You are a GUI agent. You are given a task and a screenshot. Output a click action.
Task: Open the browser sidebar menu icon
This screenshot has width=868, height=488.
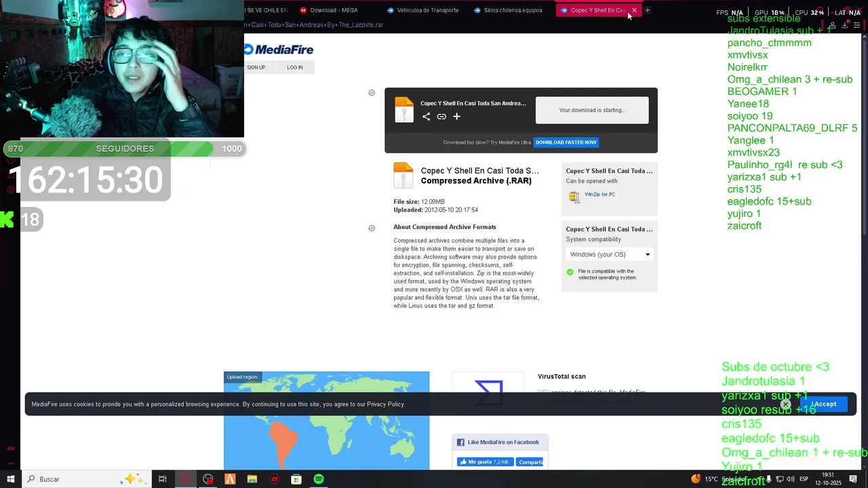[856, 25]
